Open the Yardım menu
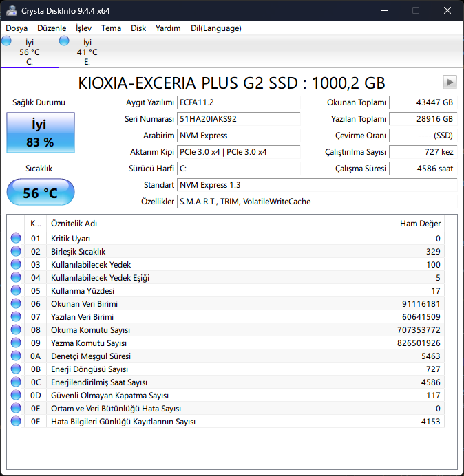Viewport: 464px width, 476px height. (168, 28)
